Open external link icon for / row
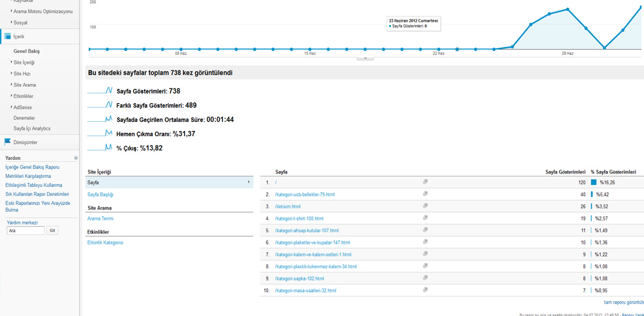The height and width of the screenshot is (316, 644). 425,181
